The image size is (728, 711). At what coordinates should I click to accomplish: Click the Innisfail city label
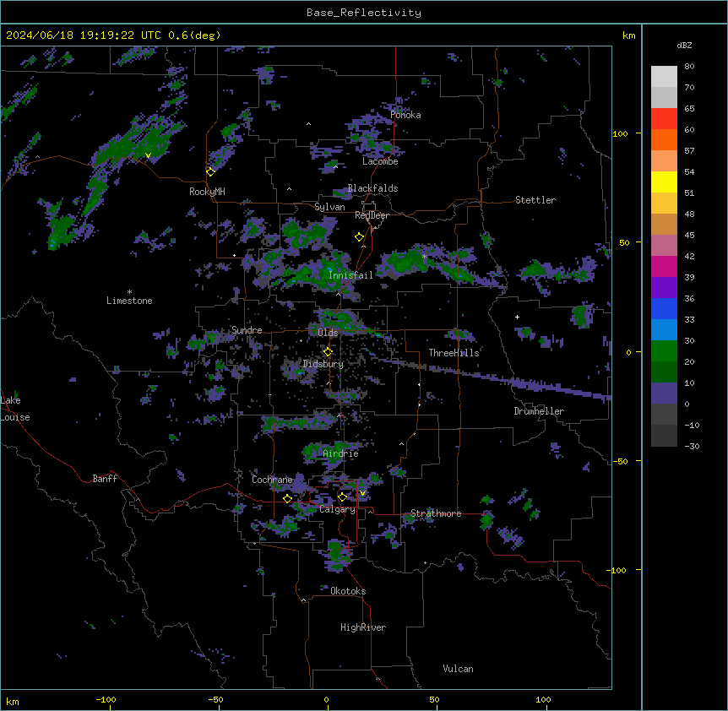350,275
